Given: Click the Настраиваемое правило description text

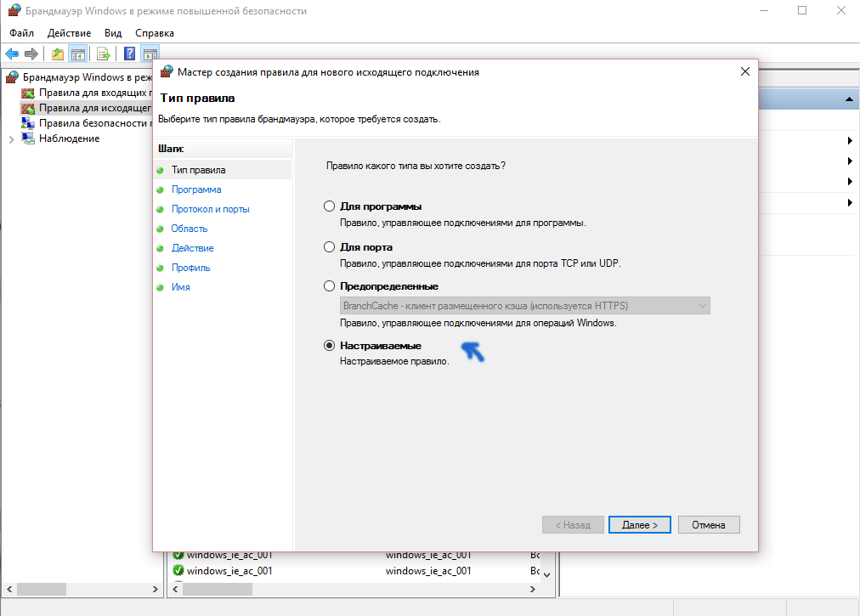Looking at the screenshot, I should [x=394, y=361].
